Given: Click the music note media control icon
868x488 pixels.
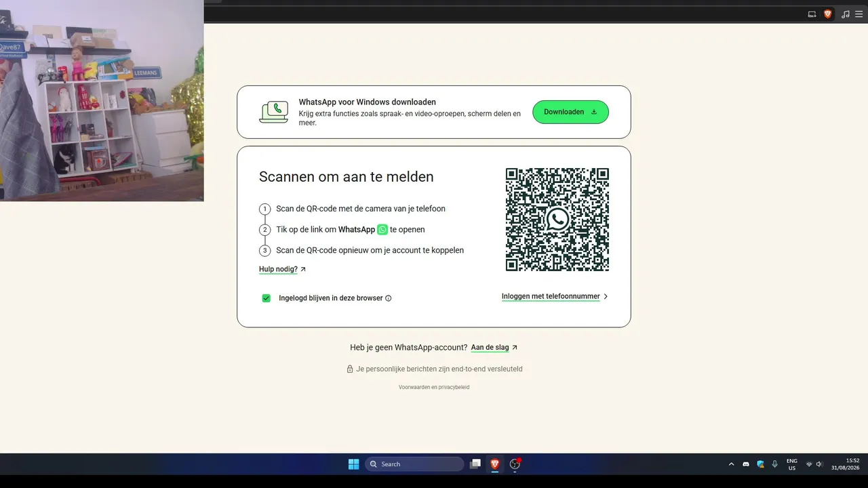Looking at the screenshot, I should click(846, 14).
